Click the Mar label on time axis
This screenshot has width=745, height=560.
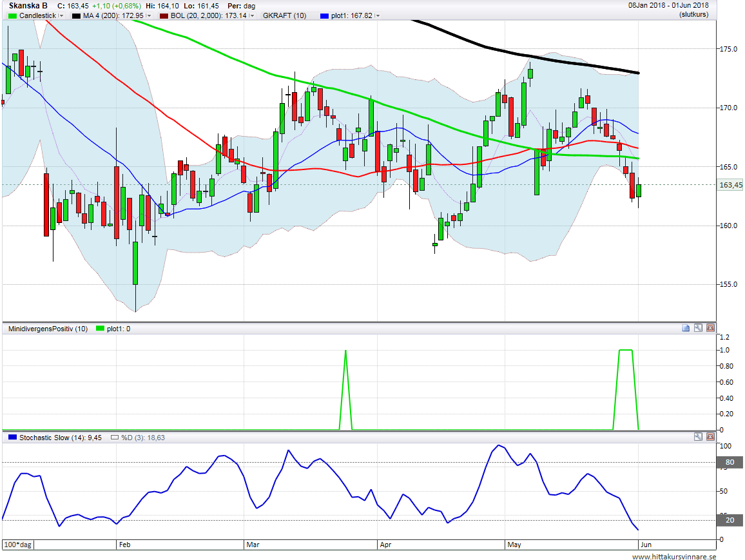(x=253, y=545)
